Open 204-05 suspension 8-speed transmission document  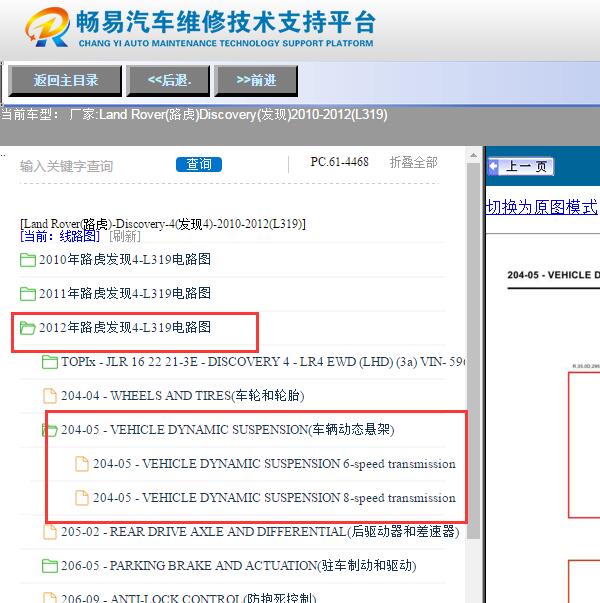point(274,498)
